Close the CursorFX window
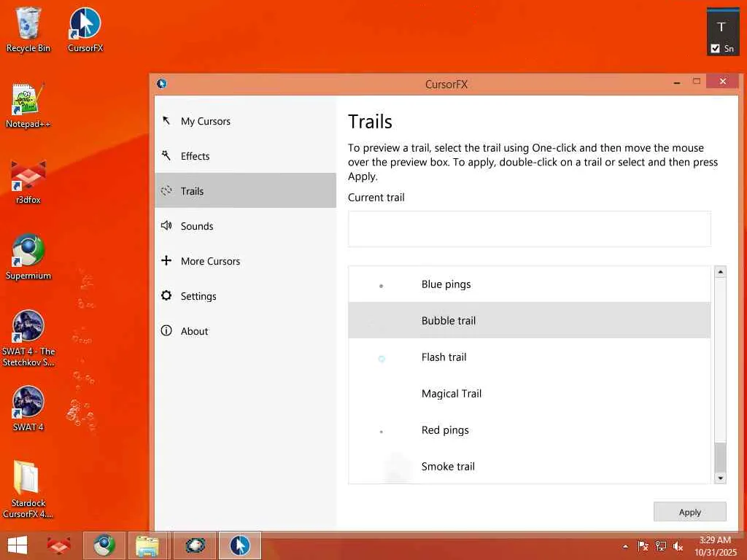The image size is (747, 560). pyautogui.click(x=722, y=81)
